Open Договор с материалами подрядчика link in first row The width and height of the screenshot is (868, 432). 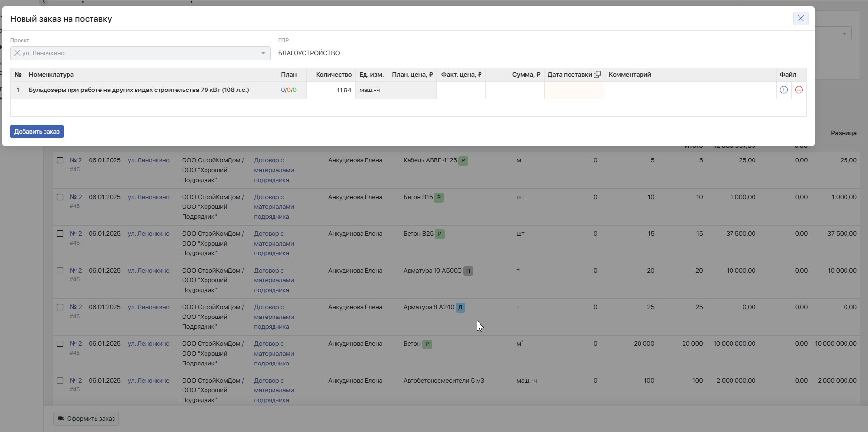tap(274, 170)
